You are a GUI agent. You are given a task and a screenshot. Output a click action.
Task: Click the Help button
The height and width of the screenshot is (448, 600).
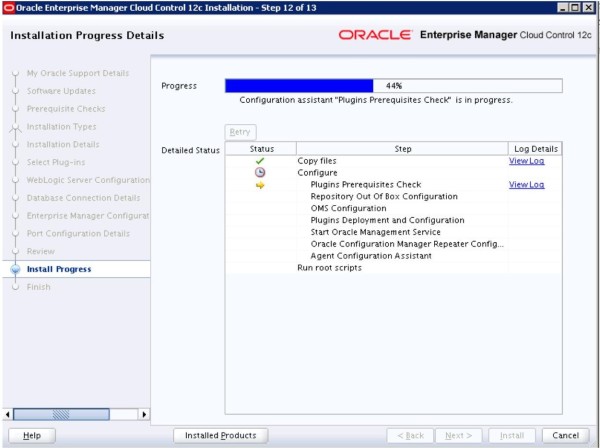click(32, 435)
